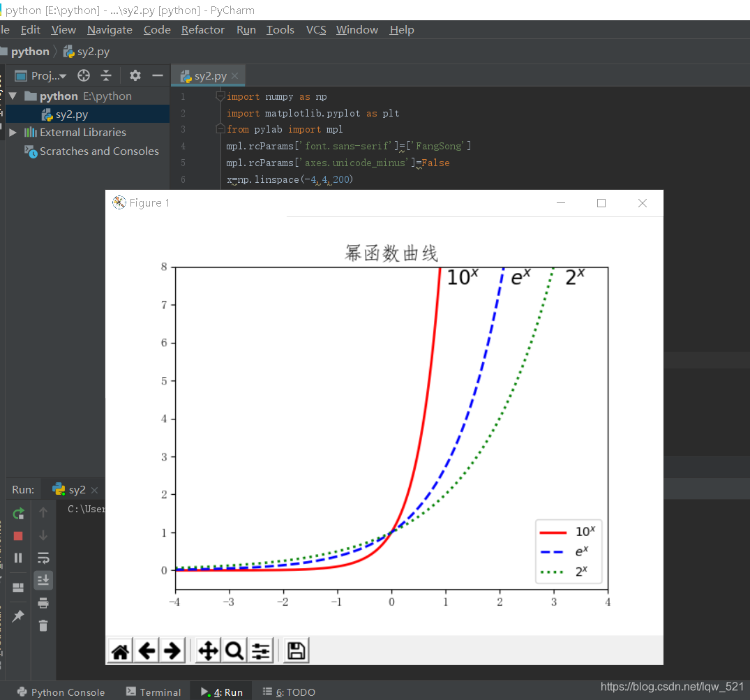Open the Edit menu

click(31, 30)
